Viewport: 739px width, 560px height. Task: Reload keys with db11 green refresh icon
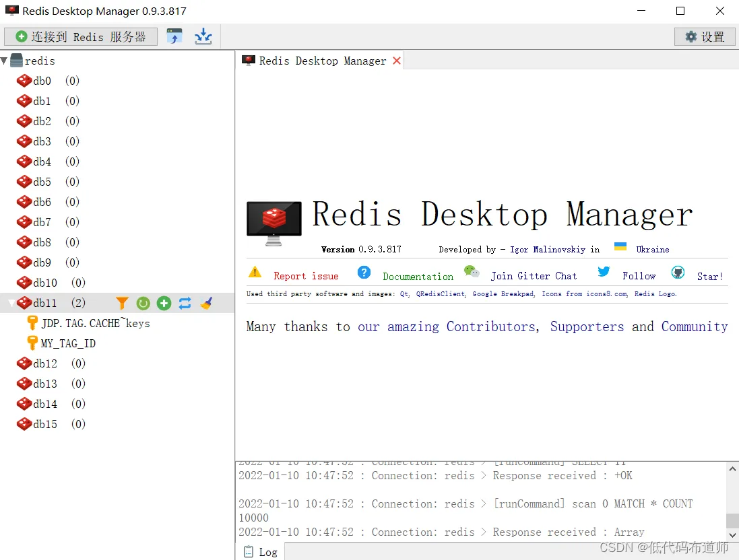pyautogui.click(x=143, y=304)
